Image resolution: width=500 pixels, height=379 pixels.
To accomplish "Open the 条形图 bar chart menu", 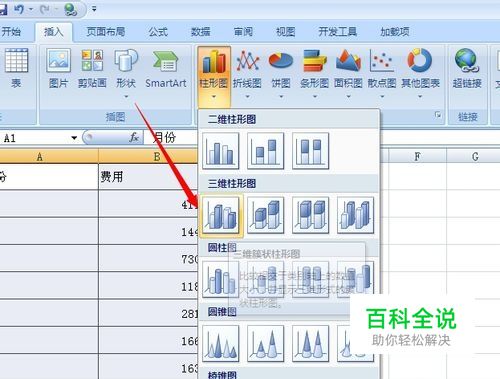I will [314, 73].
